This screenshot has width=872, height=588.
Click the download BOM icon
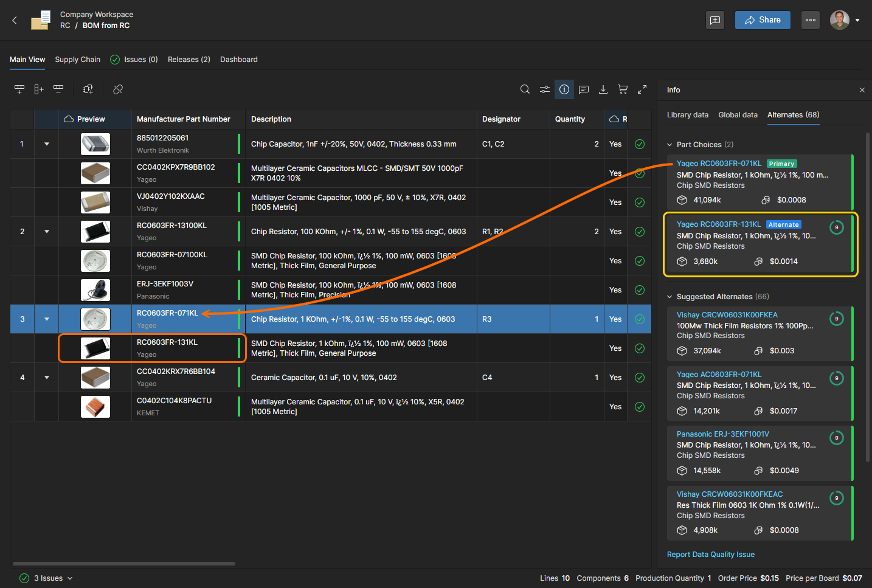pyautogui.click(x=603, y=89)
